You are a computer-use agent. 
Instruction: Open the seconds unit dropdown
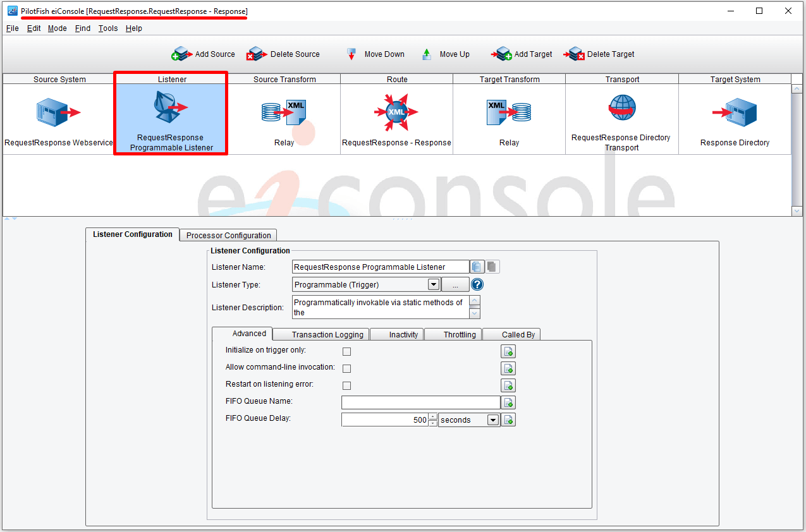(493, 420)
